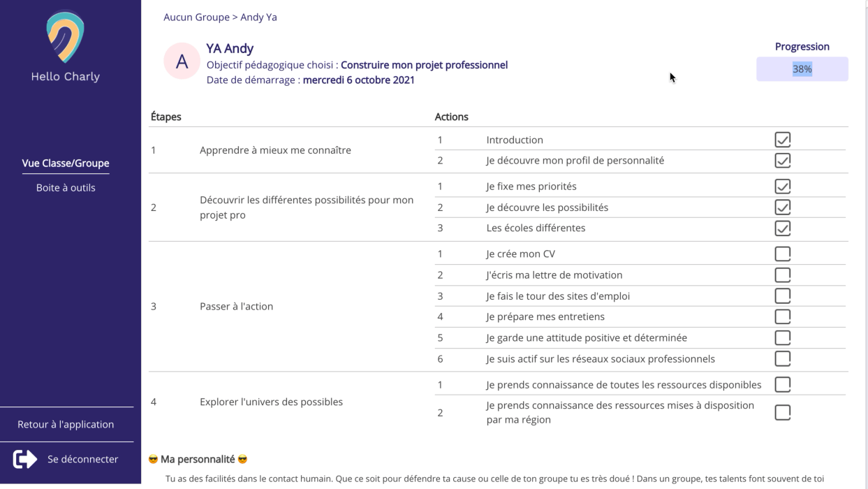Viewport: 868px width, 489px height.
Task: Click the logout arrow icon
Action: [25, 459]
